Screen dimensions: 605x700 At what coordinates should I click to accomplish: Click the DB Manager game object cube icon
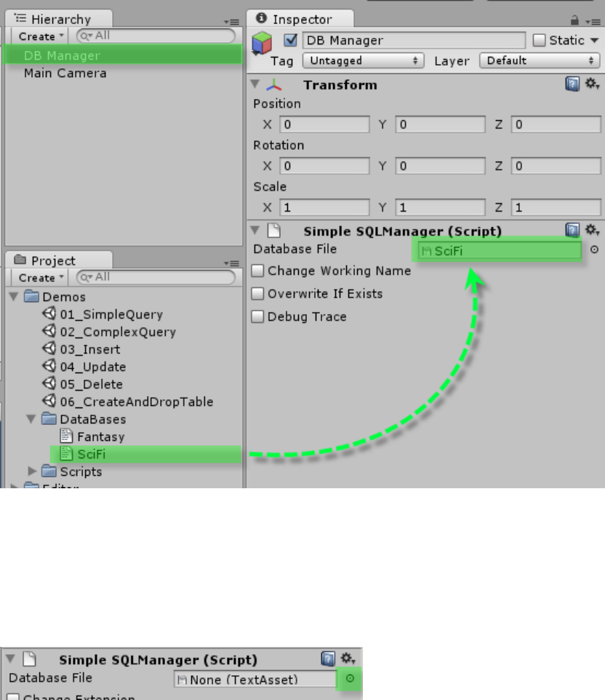[x=262, y=44]
